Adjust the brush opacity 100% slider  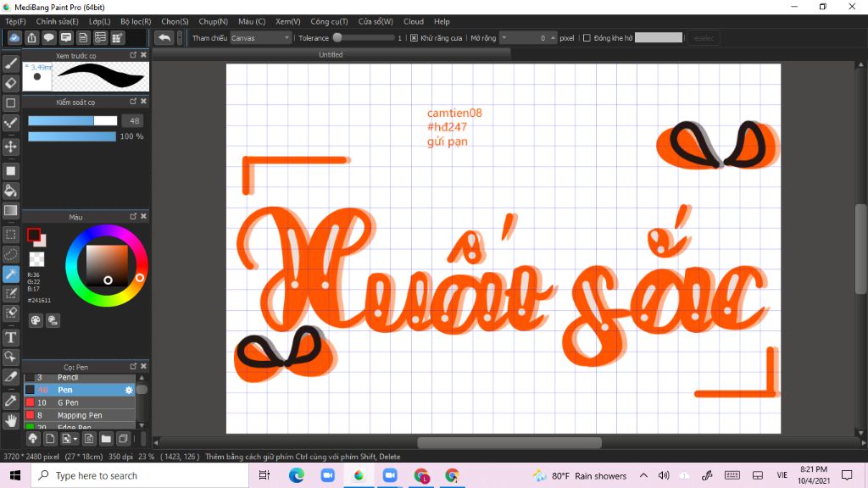point(72,136)
